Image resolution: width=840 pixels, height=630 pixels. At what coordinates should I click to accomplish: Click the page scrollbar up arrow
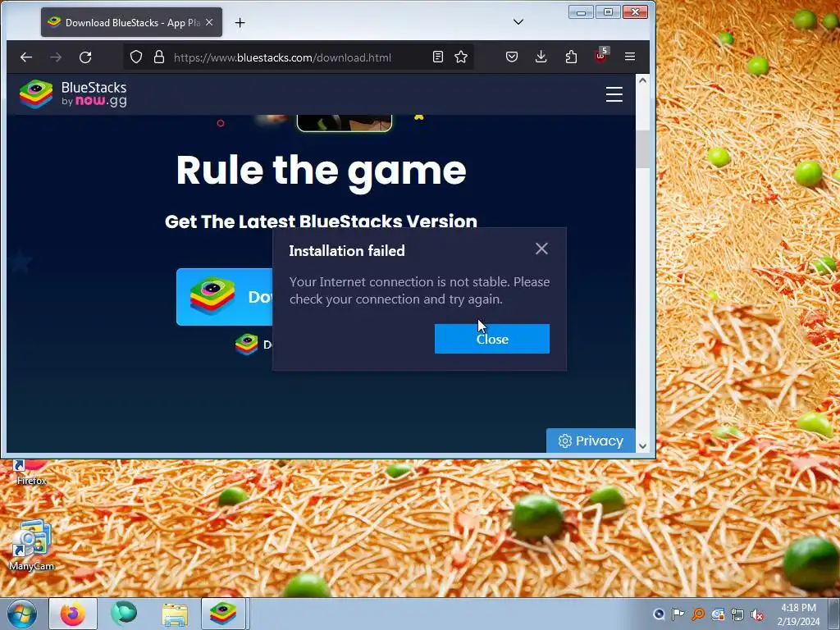coord(643,80)
